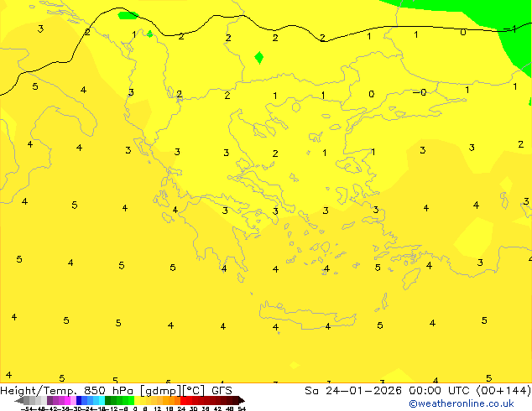This screenshot has width=532, height=411.
Task: Click the dark blue swatch at legend -30
Action: click(79, 400)
